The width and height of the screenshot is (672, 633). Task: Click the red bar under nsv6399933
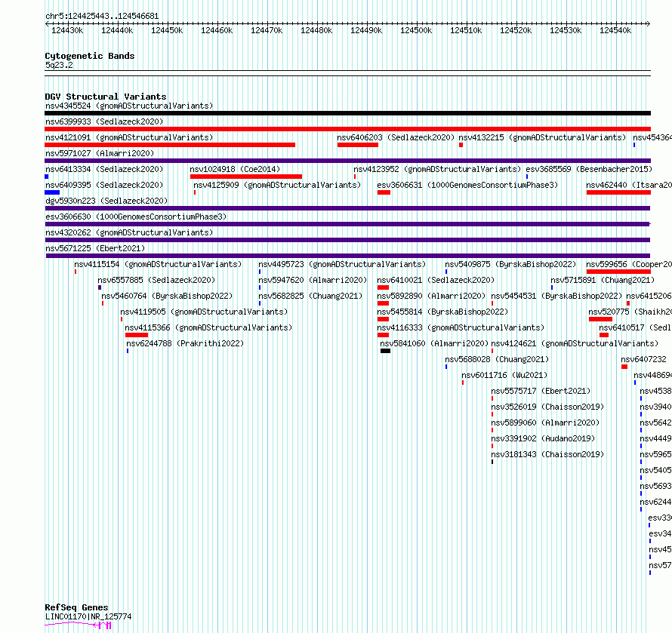point(347,129)
